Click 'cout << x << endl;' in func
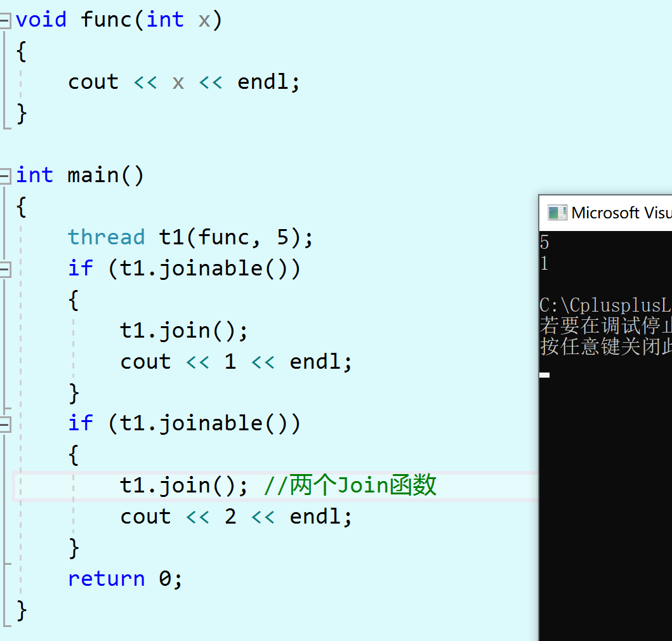672x641 pixels. 184,82
